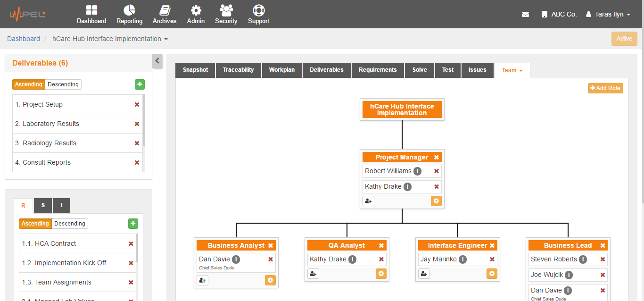Click the Add Role button
This screenshot has height=301, width=644.
point(605,88)
